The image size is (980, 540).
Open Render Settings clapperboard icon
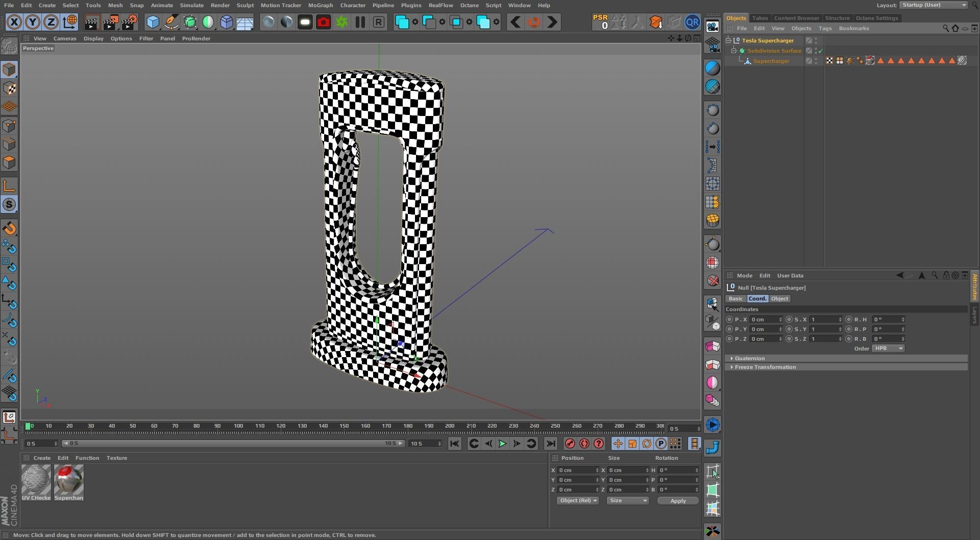point(130,22)
